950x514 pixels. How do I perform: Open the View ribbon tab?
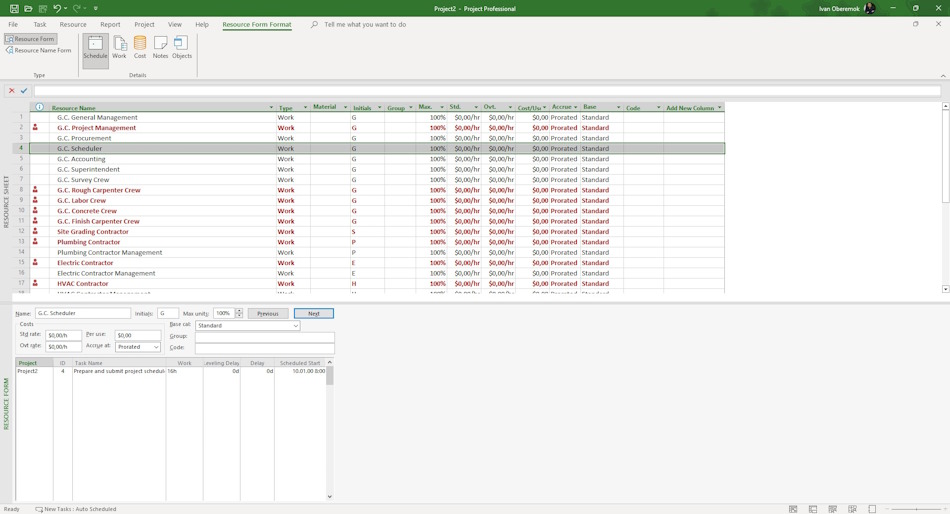coord(174,24)
